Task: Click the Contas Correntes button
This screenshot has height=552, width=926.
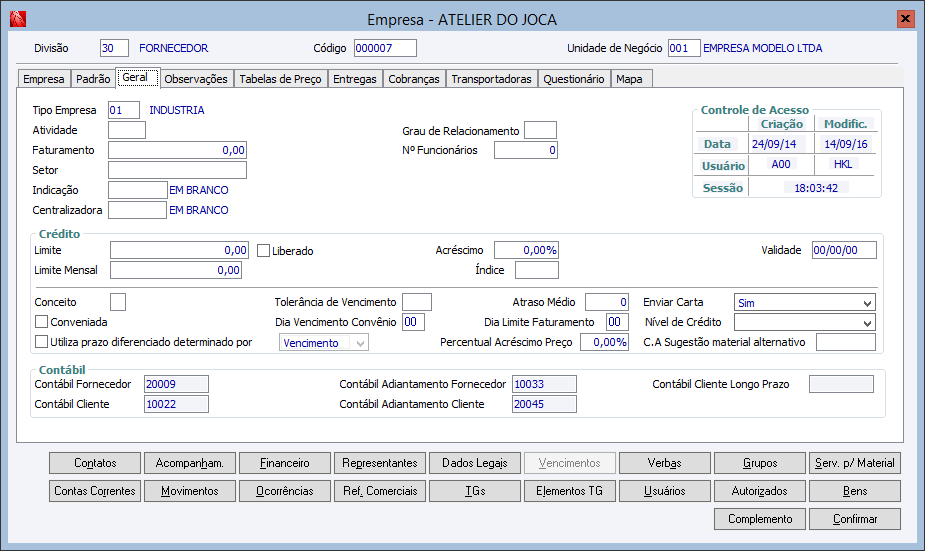Action: click(x=95, y=491)
